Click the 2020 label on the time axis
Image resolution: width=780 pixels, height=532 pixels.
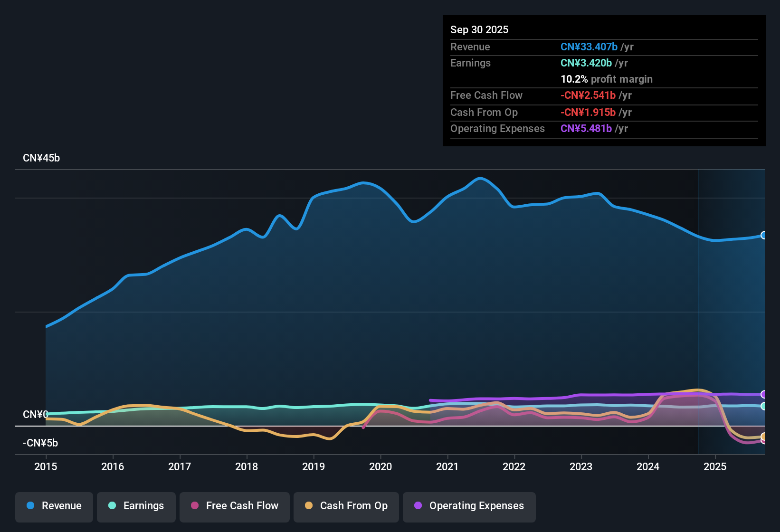pos(380,467)
